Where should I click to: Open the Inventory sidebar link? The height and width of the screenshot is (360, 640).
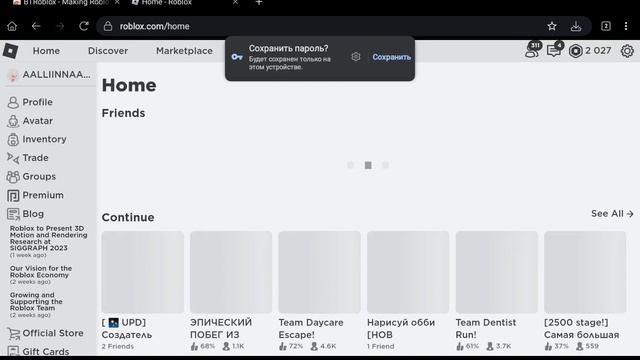pos(44,139)
